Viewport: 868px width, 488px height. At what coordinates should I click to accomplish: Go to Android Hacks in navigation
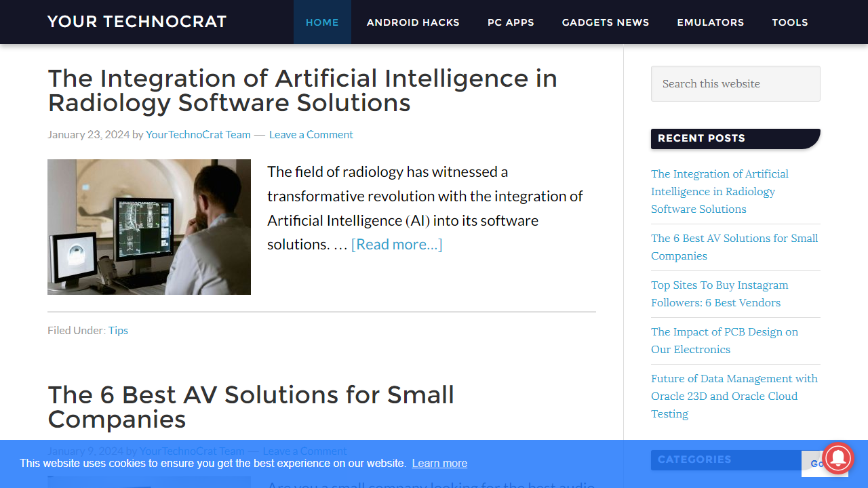(413, 22)
